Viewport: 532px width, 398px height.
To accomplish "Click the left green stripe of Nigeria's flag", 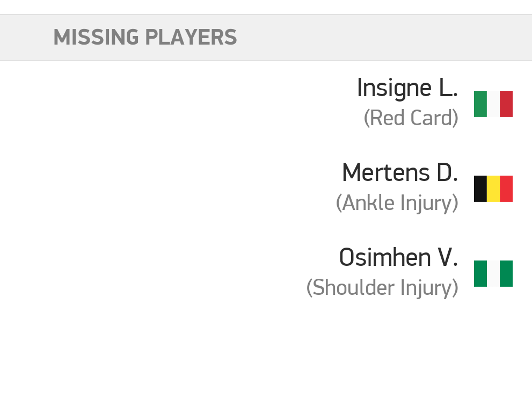I will pyautogui.click(x=480, y=273).
